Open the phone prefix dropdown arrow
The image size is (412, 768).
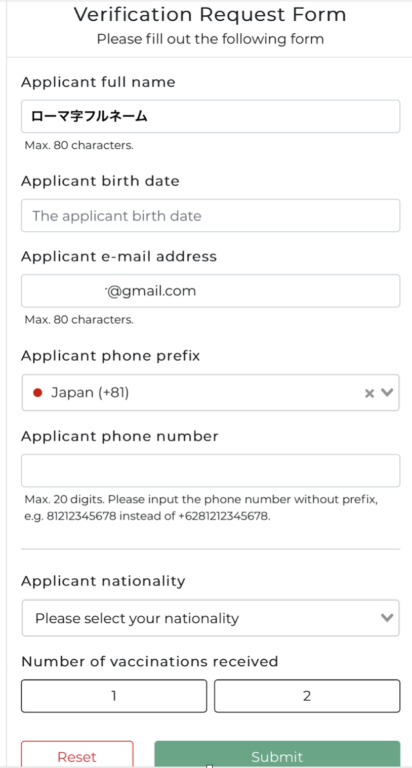tap(387, 392)
